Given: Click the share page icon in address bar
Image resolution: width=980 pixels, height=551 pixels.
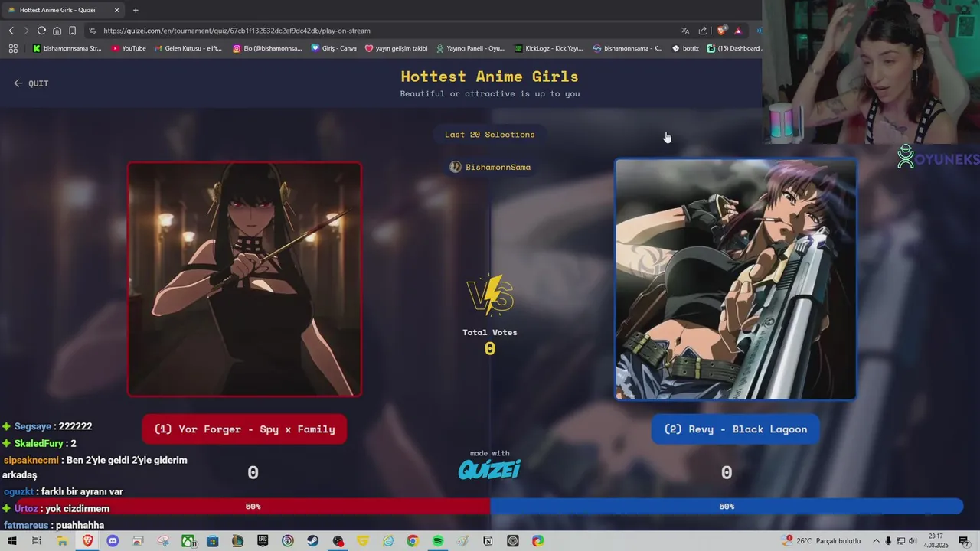Looking at the screenshot, I should [x=703, y=31].
